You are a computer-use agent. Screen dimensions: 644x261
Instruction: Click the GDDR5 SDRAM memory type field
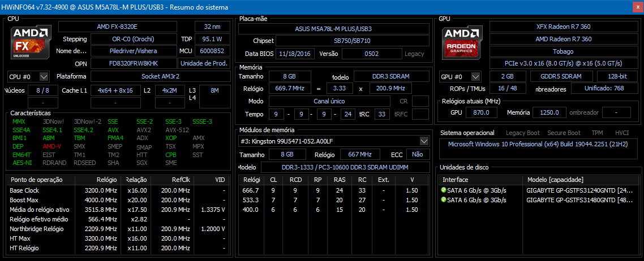pyautogui.click(x=561, y=77)
